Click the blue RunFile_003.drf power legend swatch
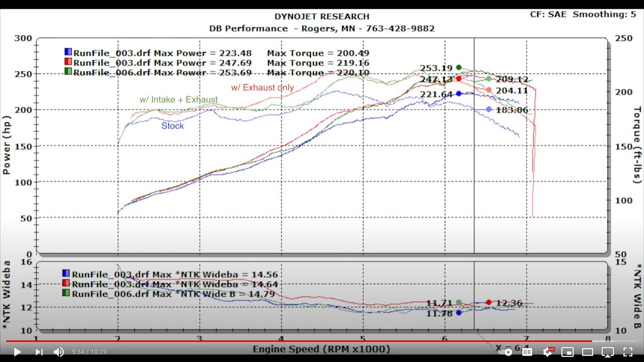The width and height of the screenshot is (644, 362). point(68,52)
